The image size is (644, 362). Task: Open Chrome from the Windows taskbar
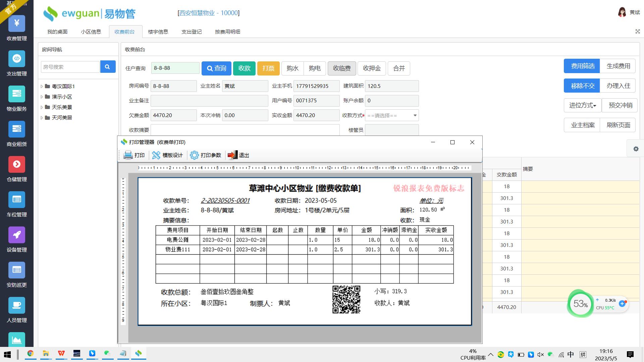coord(30,354)
